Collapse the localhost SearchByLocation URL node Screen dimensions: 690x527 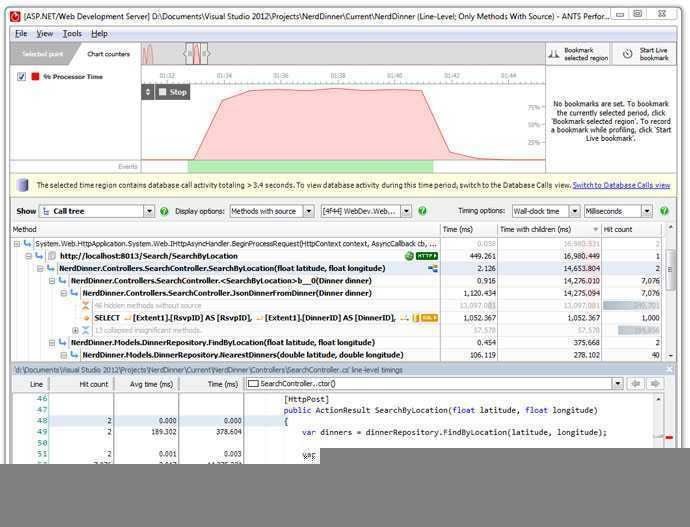tap(29, 256)
